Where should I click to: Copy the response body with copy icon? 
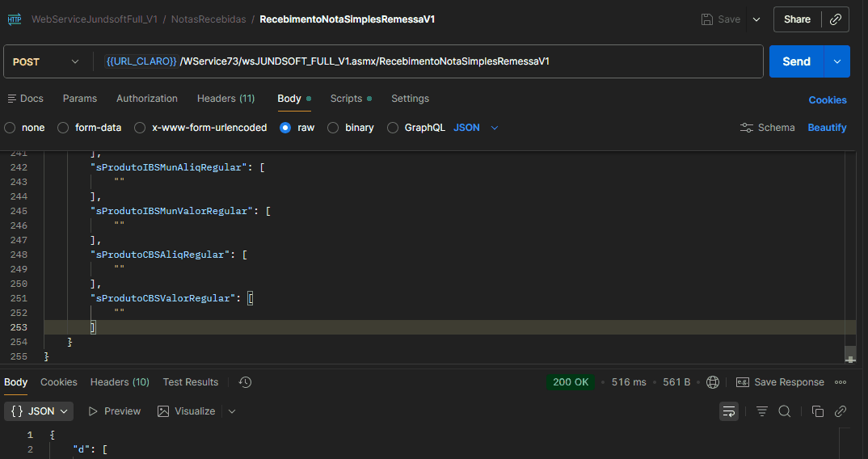click(x=817, y=411)
